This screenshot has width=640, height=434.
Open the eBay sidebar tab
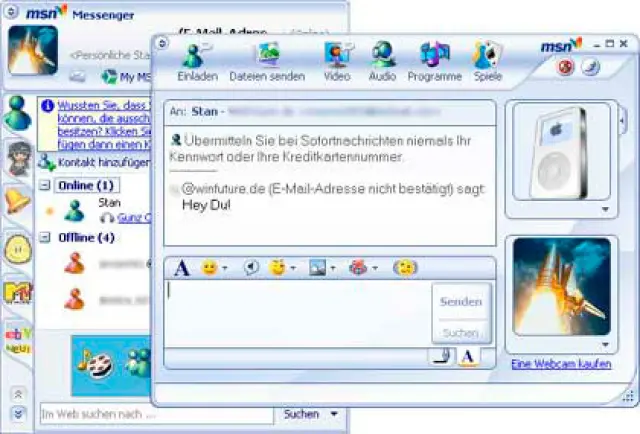pyautogui.click(x=18, y=341)
